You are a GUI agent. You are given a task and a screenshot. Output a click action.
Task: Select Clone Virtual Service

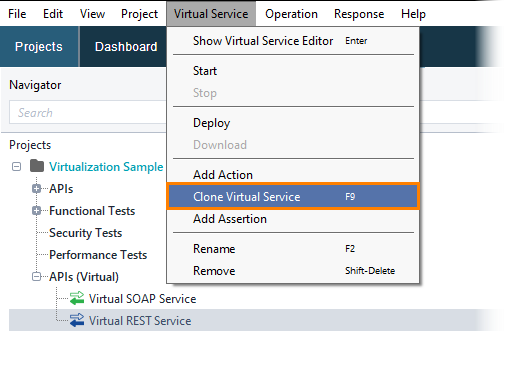293,197
